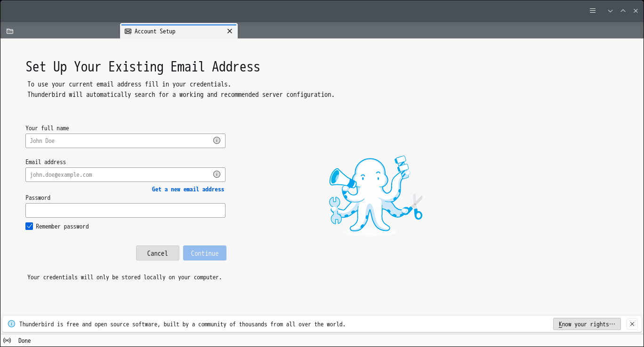This screenshot has width=644, height=347.
Task: Close the Thunderbird window
Action: pos(636,11)
